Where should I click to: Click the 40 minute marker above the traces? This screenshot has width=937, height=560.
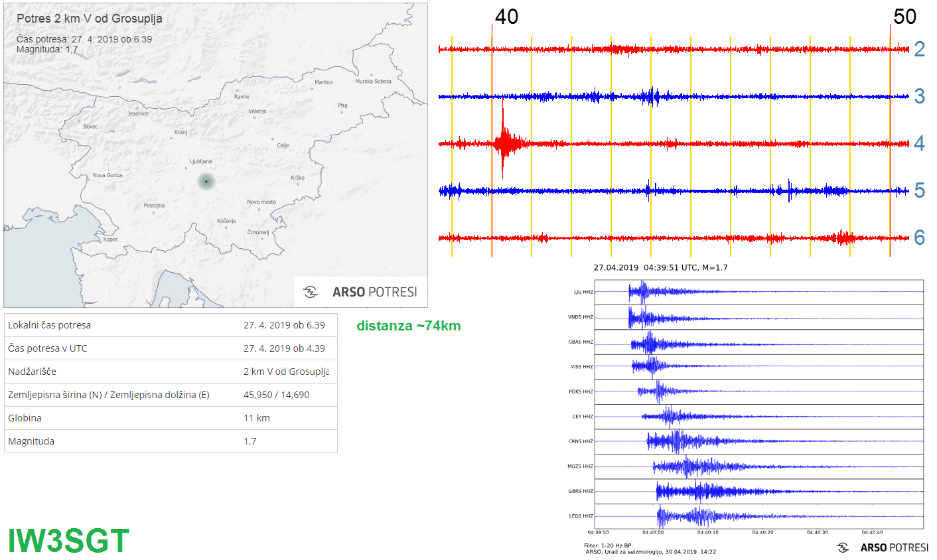pyautogui.click(x=506, y=17)
